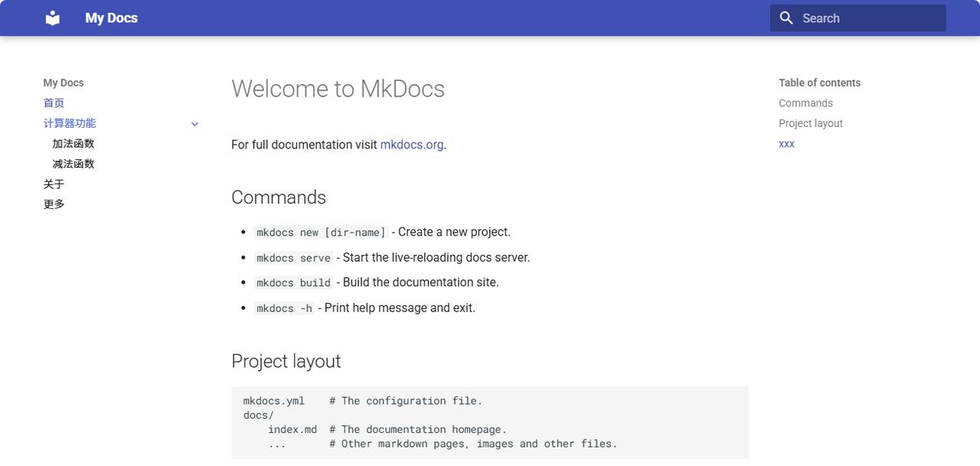
Task: Click the Commands section heading
Action: click(279, 197)
